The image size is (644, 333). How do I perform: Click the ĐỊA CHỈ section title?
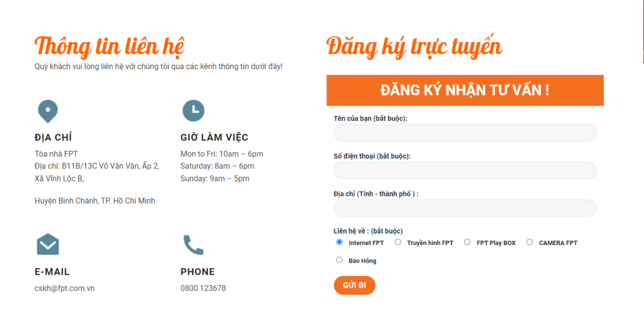click(53, 138)
